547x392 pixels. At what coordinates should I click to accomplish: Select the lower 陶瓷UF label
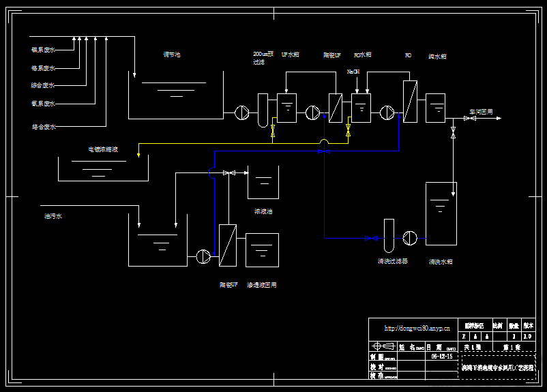coord(228,284)
